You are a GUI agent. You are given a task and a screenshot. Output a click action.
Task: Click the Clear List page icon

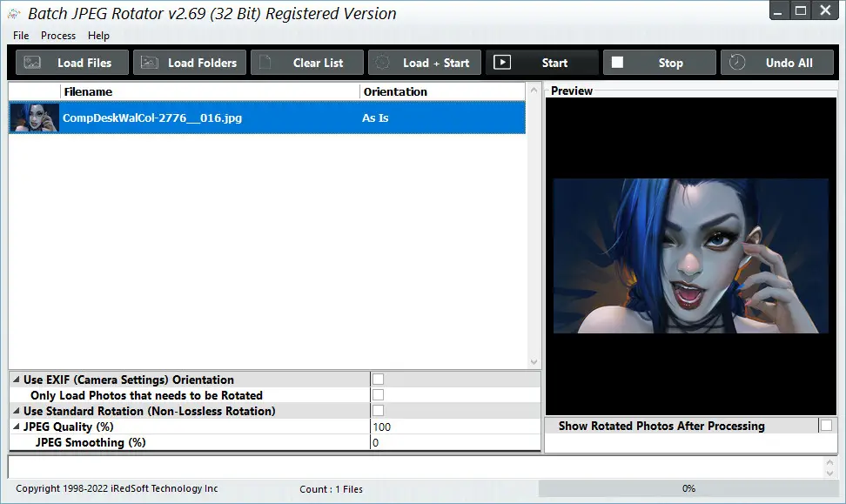(265, 63)
